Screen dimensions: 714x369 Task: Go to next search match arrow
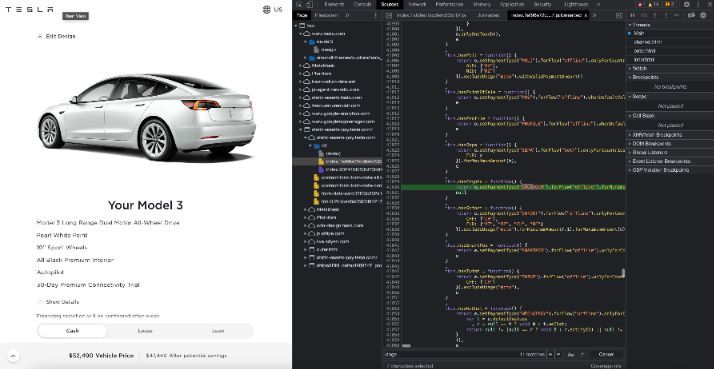click(x=559, y=354)
